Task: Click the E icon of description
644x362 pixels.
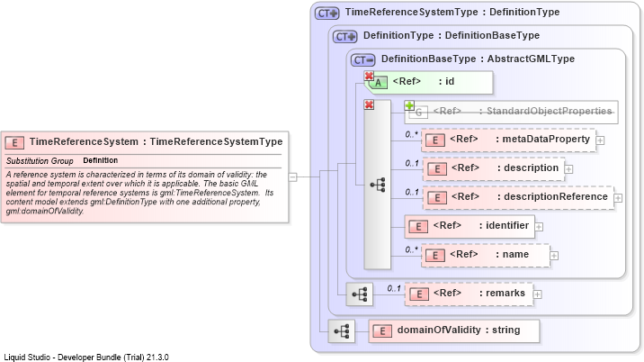Action: pos(437,169)
